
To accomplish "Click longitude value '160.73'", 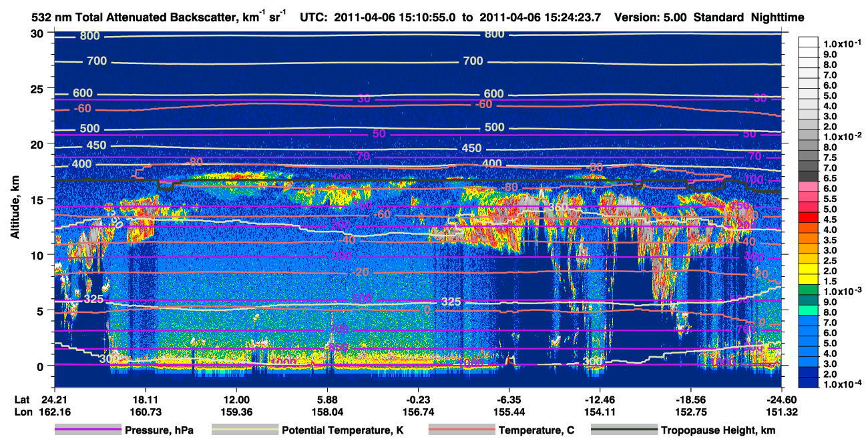I will point(145,412).
